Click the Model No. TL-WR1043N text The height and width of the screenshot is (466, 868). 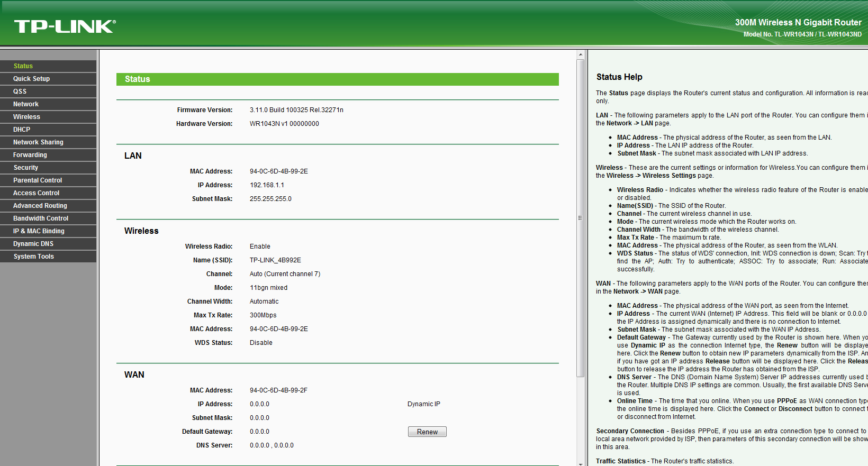tap(802, 34)
